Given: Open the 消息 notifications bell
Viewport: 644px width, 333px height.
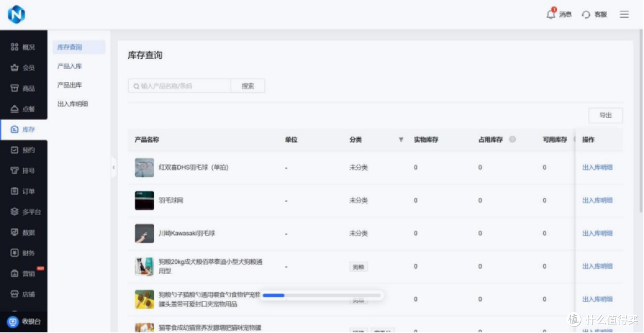Looking at the screenshot, I should click(559, 14).
